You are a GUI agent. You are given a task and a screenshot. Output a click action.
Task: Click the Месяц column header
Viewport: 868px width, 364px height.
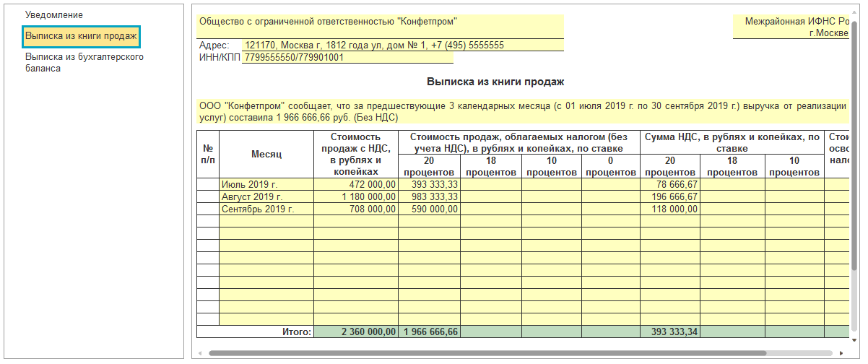[266, 155]
